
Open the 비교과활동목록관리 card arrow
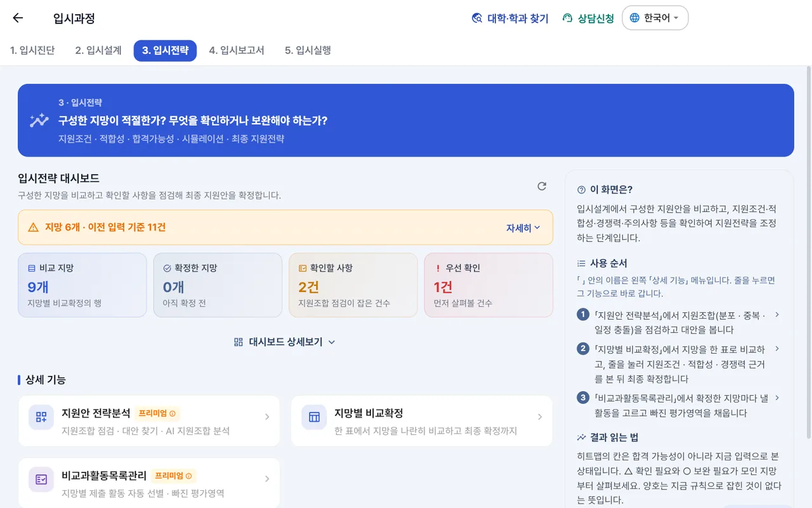tap(267, 479)
